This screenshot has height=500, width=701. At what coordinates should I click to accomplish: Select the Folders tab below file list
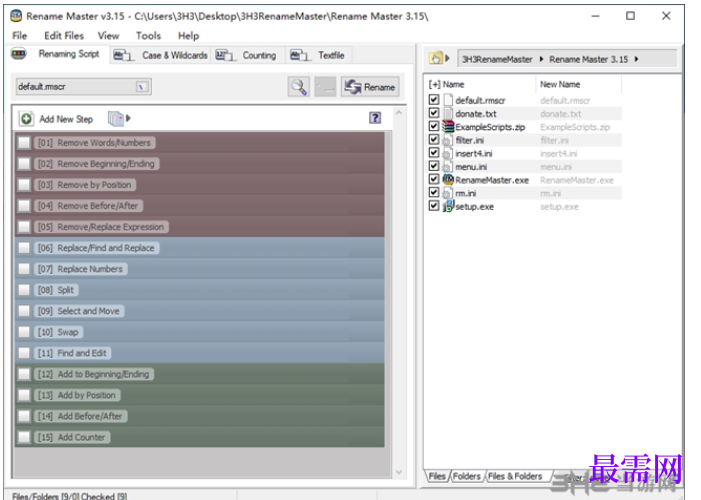click(x=466, y=476)
